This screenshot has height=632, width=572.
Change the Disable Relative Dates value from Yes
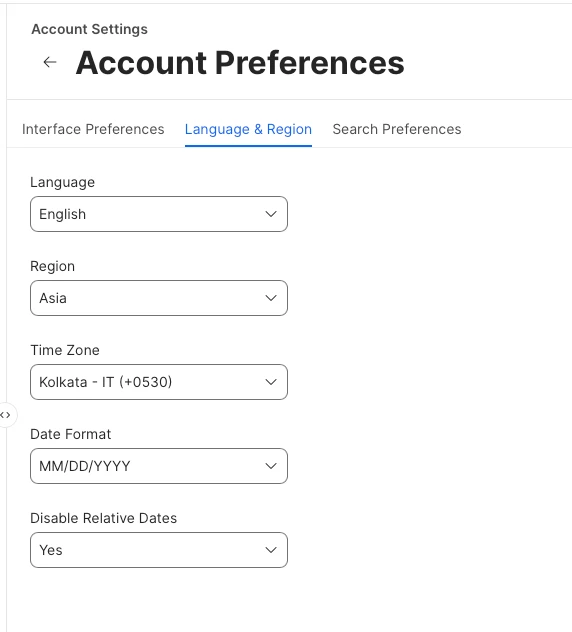159,550
